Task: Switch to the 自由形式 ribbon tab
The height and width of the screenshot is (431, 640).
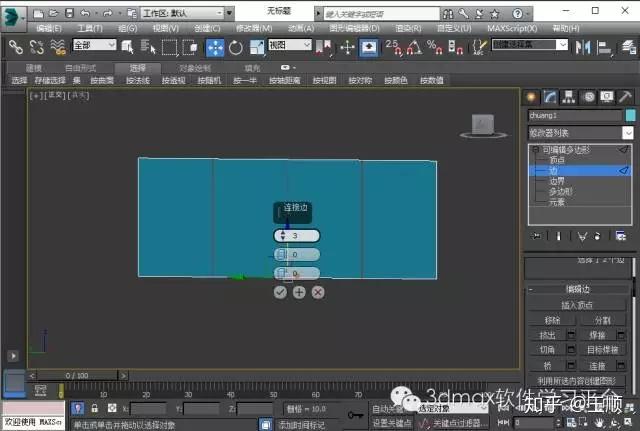Action: (x=80, y=68)
